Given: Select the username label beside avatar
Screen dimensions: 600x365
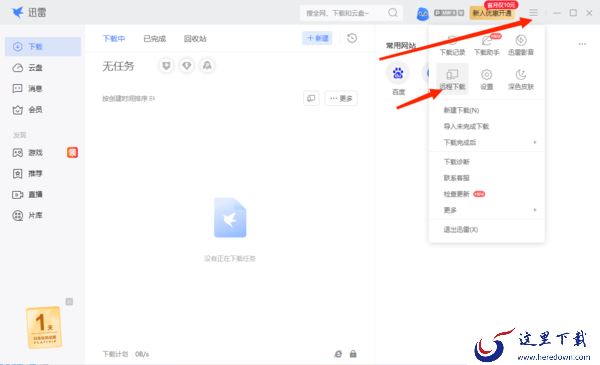Looking at the screenshot, I should [x=449, y=13].
